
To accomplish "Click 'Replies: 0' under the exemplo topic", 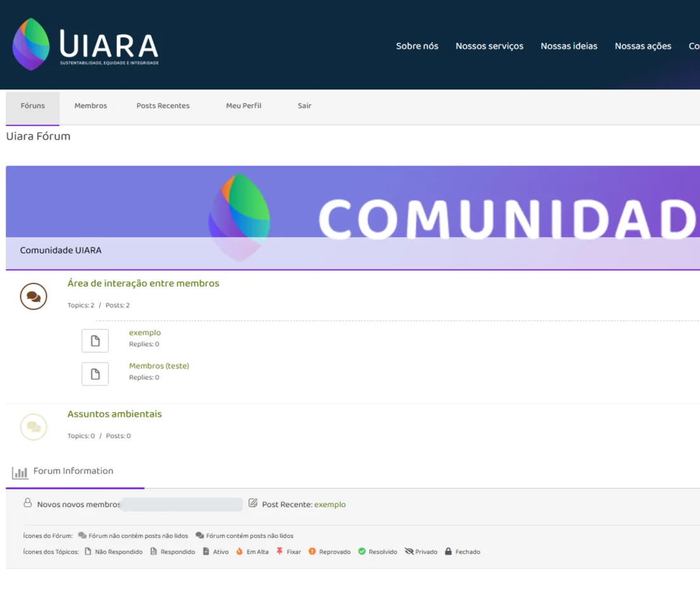I will point(144,344).
